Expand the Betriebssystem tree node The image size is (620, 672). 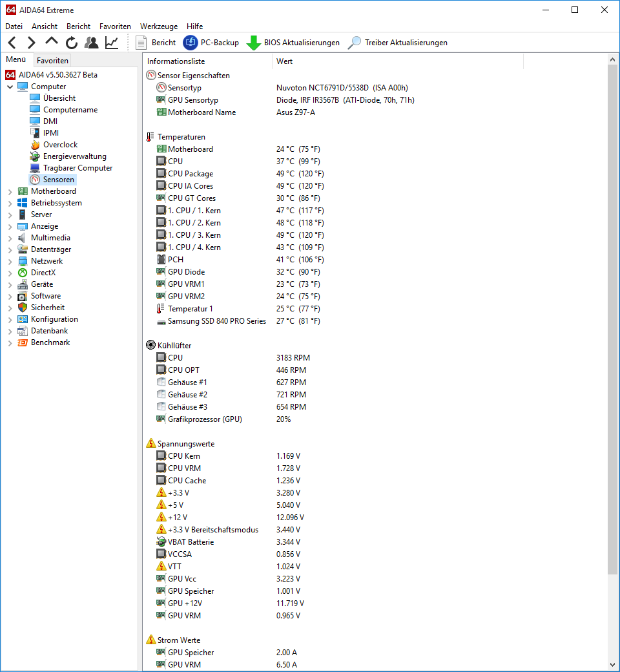(10, 203)
